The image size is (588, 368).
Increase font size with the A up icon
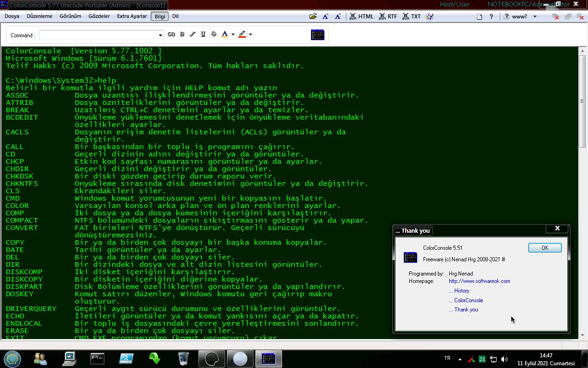[x=325, y=16]
